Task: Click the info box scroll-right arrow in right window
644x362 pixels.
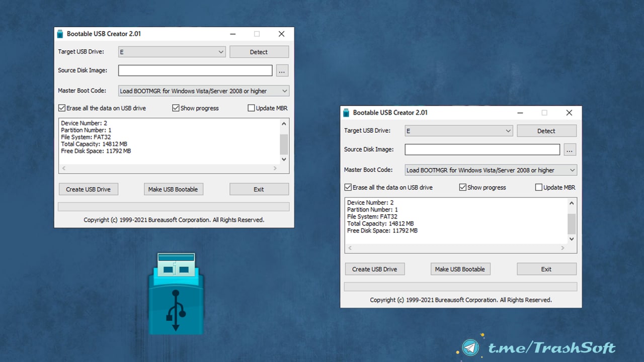Action: tap(562, 248)
